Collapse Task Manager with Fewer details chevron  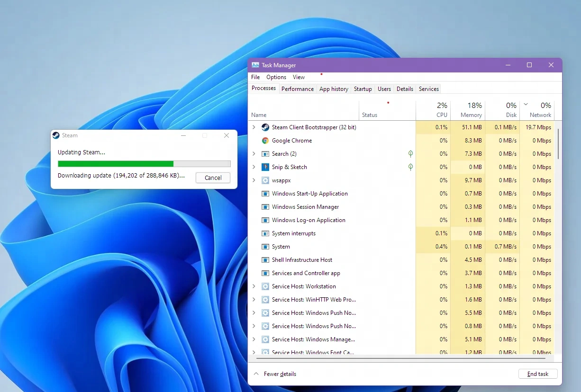256,374
